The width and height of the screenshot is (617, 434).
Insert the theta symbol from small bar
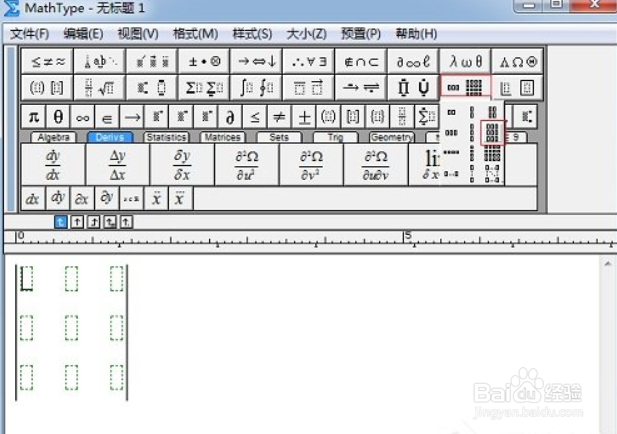tap(58, 117)
